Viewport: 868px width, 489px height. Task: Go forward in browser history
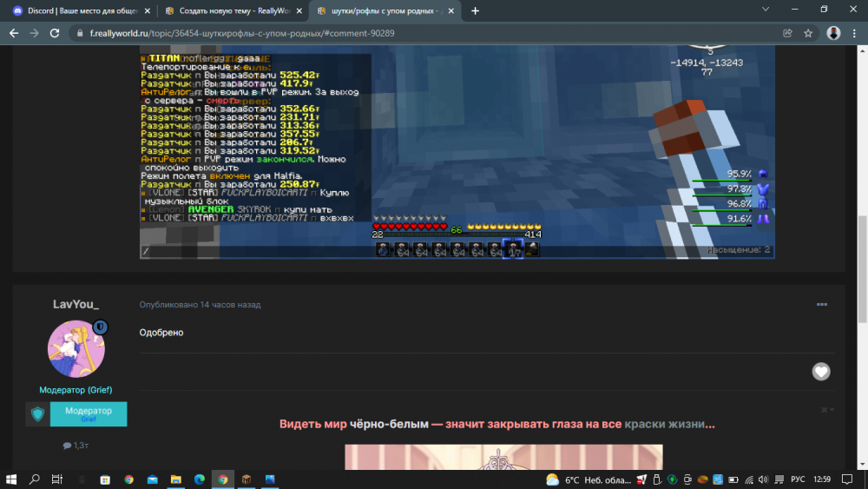tap(35, 33)
